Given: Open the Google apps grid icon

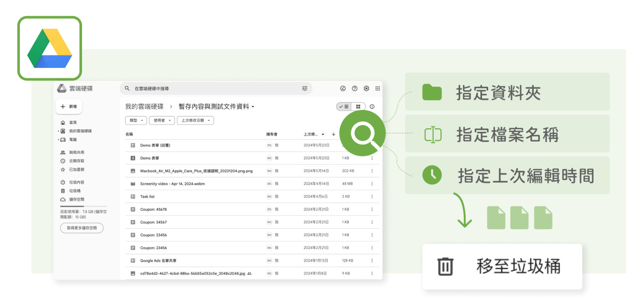Looking at the screenshot, I should coord(378,89).
